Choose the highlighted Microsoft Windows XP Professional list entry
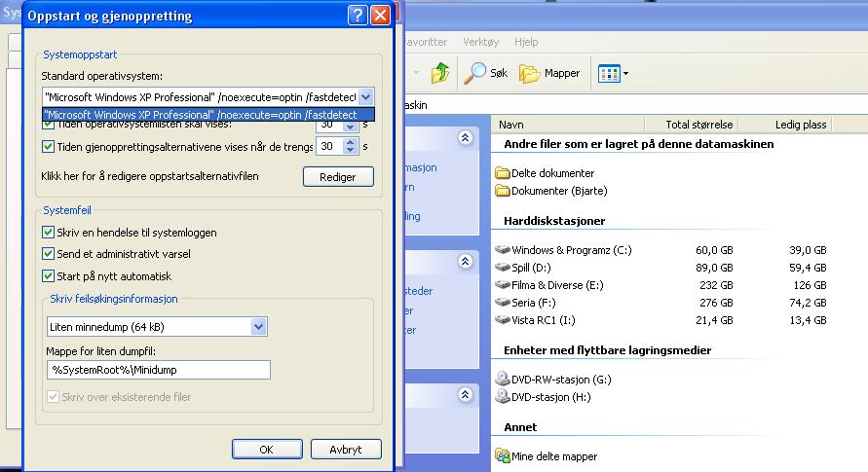This screenshot has height=472, width=868. (x=208, y=115)
